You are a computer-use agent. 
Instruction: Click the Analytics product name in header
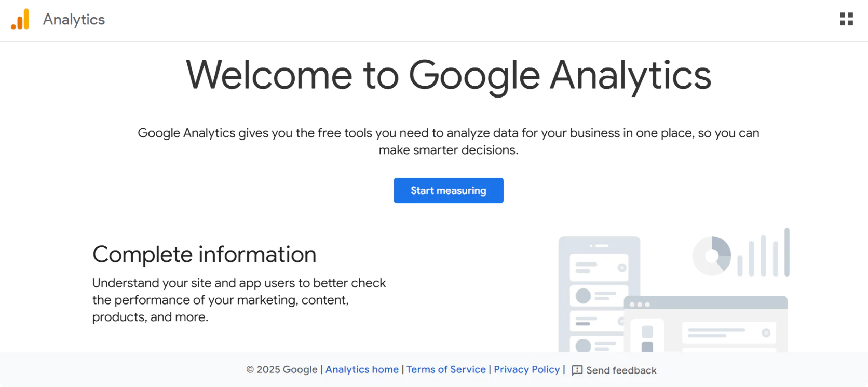click(74, 20)
